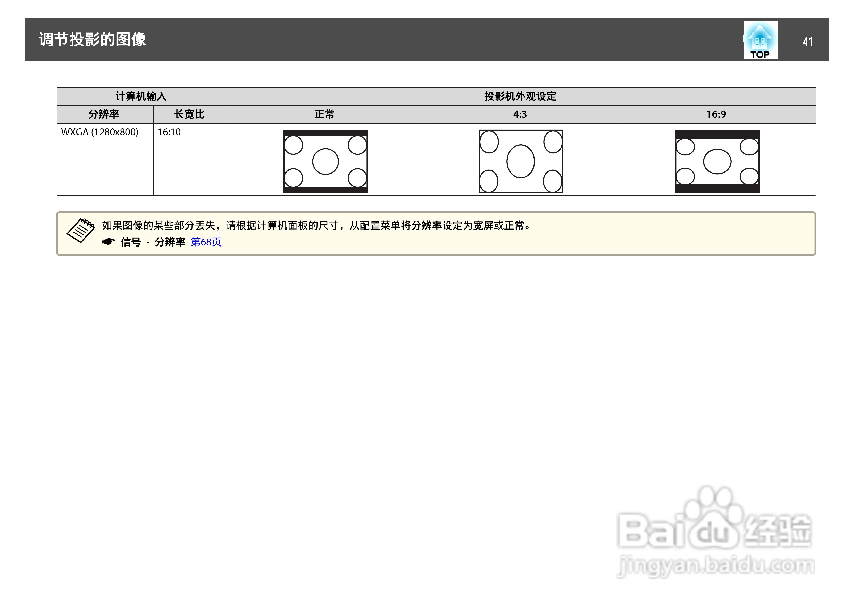Click the WXGA (1280x800) cell

pos(100,132)
